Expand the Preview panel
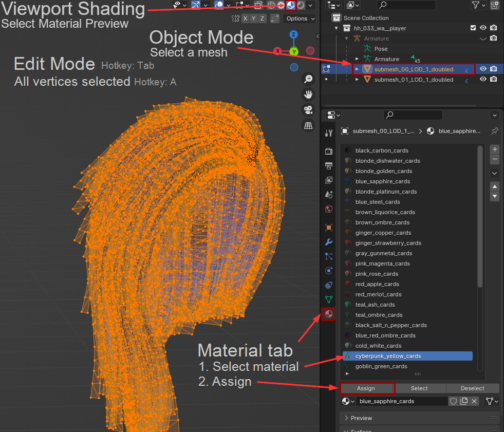The height and width of the screenshot is (432, 504). pos(362,418)
